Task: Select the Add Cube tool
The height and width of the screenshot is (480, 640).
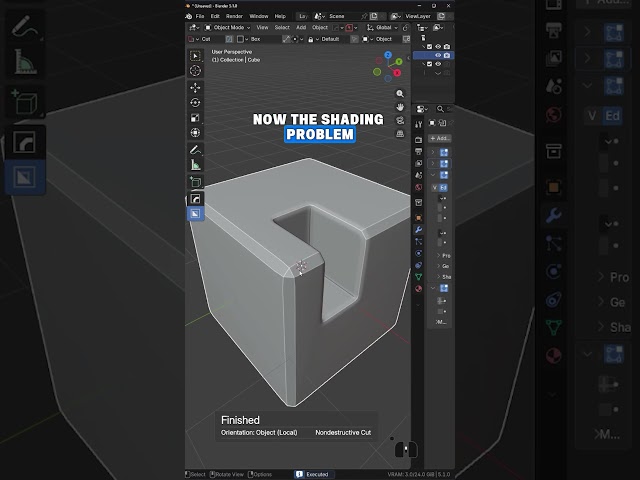Action: click(195, 182)
